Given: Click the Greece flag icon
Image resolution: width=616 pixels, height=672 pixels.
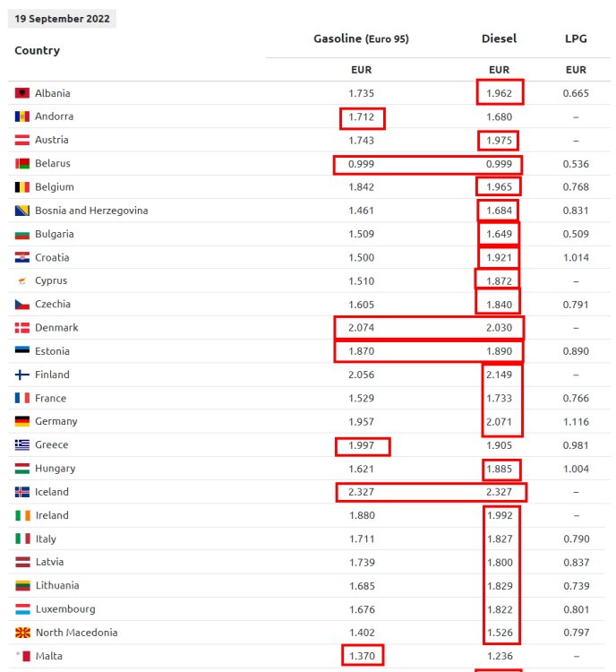Looking at the screenshot, I should pyautogui.click(x=22, y=445).
